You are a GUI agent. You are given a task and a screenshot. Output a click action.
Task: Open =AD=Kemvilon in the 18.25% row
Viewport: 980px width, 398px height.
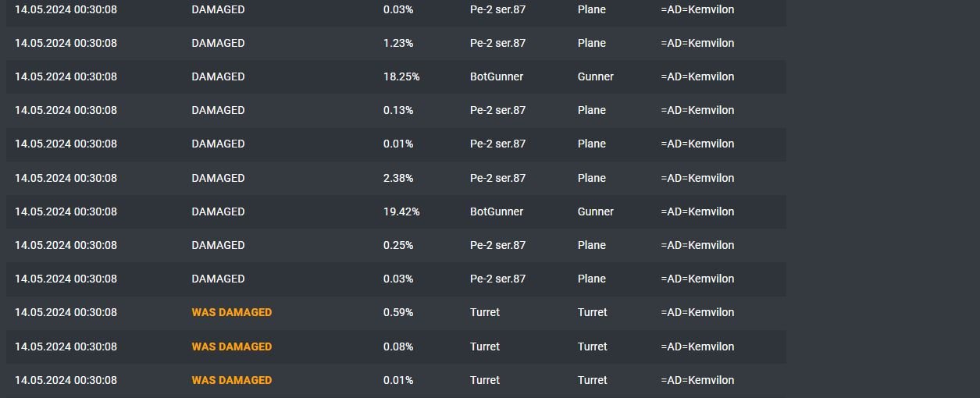pos(697,76)
